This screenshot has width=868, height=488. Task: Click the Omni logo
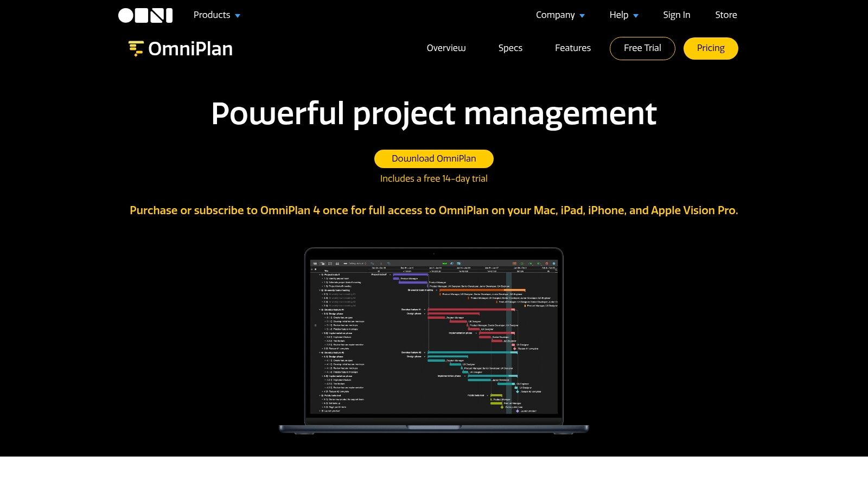(145, 15)
